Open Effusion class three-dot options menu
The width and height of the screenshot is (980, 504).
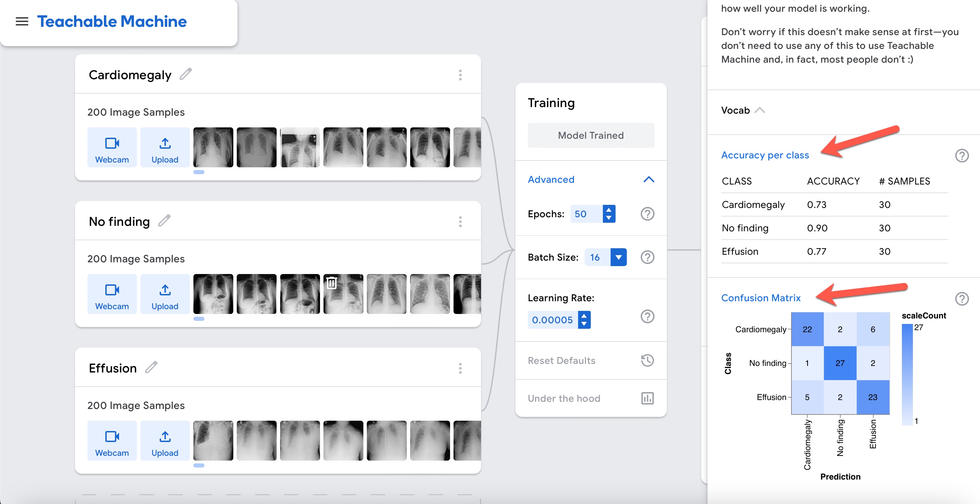point(460,368)
